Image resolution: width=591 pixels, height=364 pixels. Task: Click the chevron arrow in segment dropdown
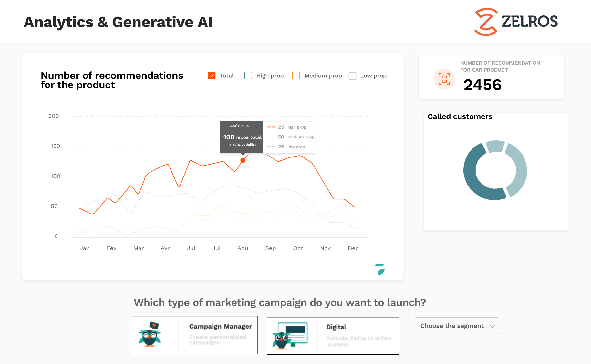click(x=492, y=326)
